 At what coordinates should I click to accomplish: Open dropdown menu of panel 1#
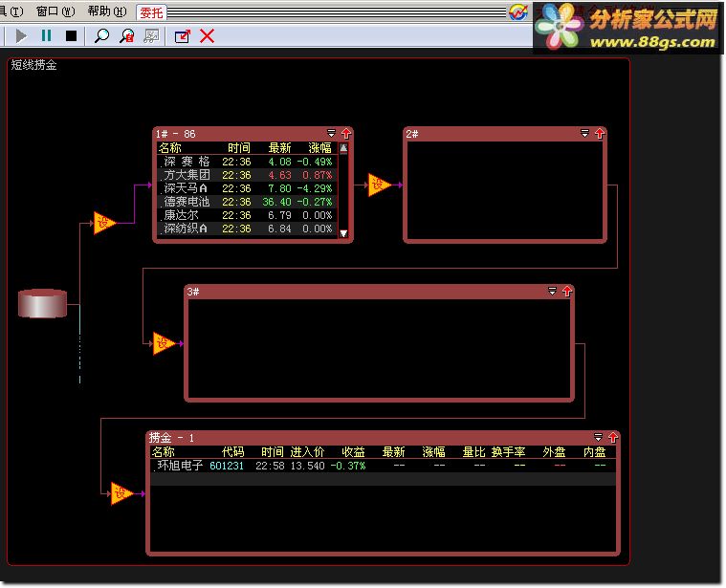331,133
